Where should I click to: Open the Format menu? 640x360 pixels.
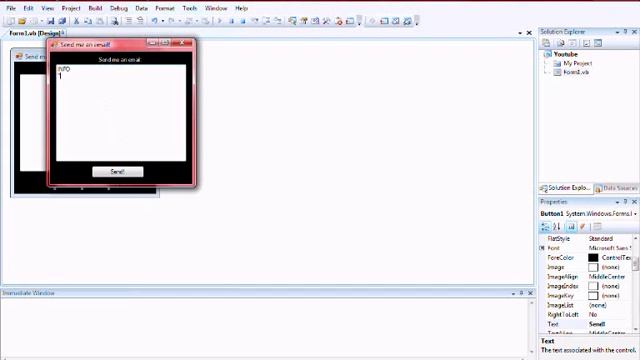165,8
